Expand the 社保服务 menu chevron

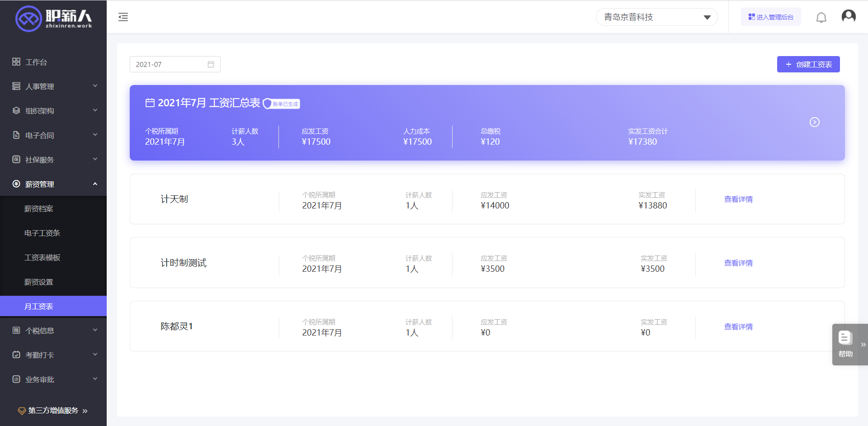coord(95,159)
